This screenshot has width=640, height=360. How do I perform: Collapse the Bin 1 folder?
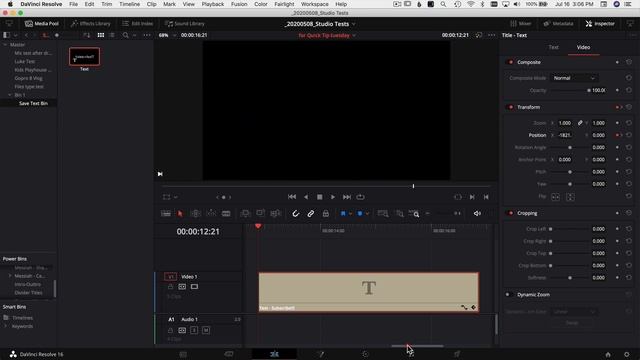(x=10, y=95)
